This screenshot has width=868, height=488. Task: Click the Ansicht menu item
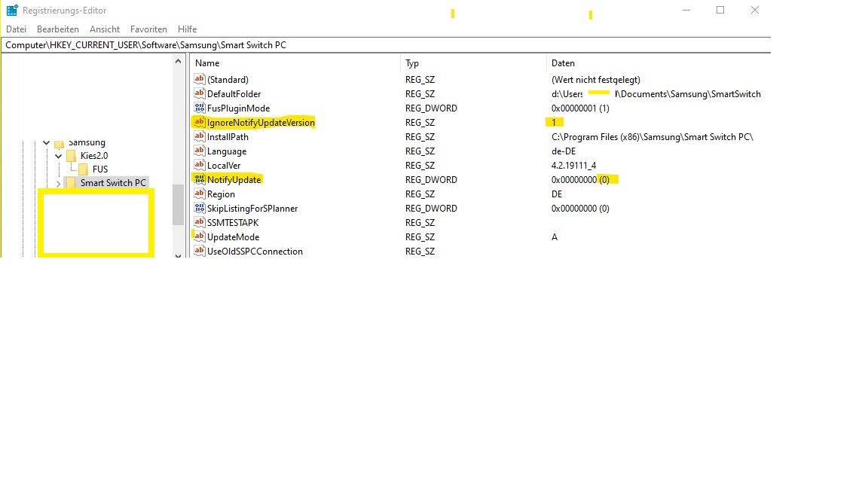(105, 29)
